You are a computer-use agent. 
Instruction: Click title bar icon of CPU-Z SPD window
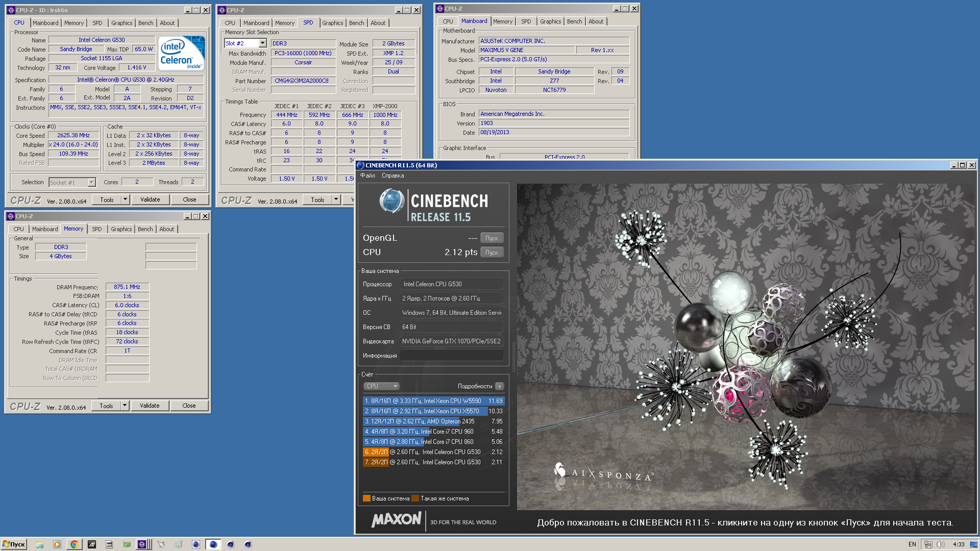(222, 10)
